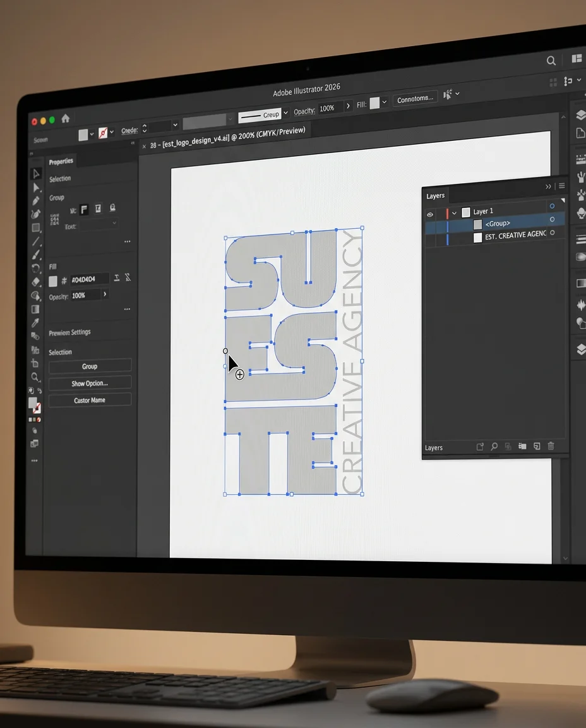
Task: Collapse the Layer 1 tree chevron
Action: pyautogui.click(x=454, y=213)
